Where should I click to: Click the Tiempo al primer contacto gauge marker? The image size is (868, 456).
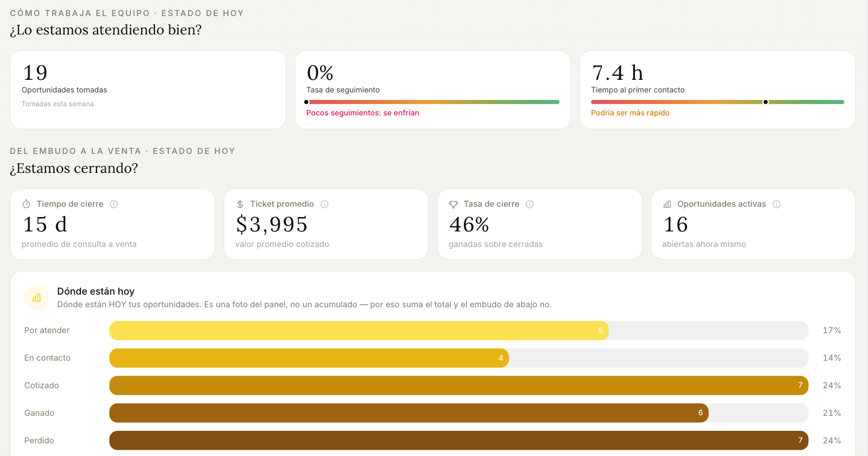coord(765,102)
